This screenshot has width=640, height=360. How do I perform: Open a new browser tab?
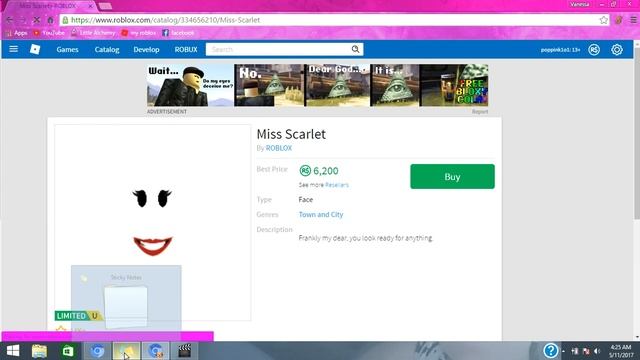(x=105, y=6)
